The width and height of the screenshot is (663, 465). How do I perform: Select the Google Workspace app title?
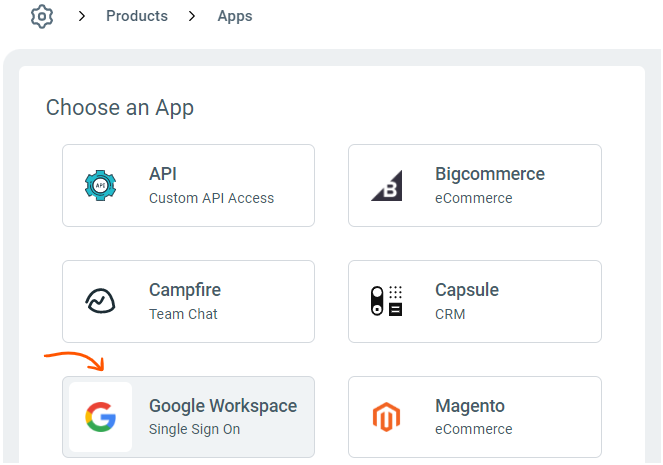[223, 406]
